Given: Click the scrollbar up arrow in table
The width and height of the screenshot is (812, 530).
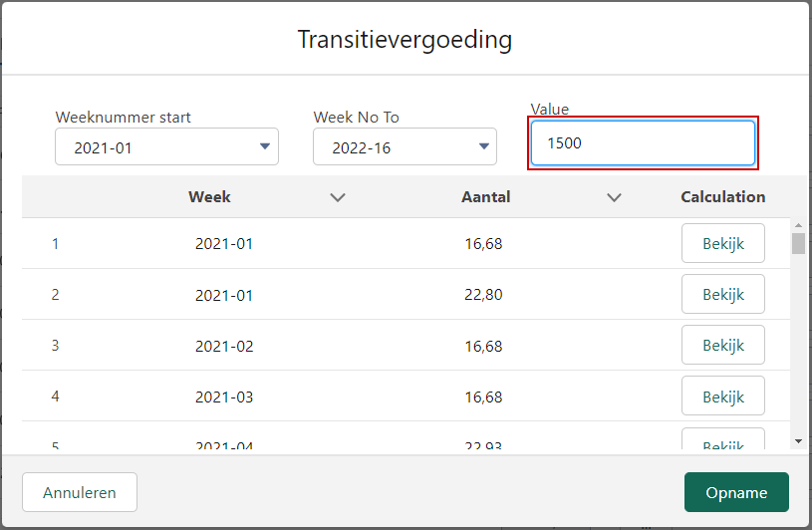Looking at the screenshot, I should tap(798, 225).
